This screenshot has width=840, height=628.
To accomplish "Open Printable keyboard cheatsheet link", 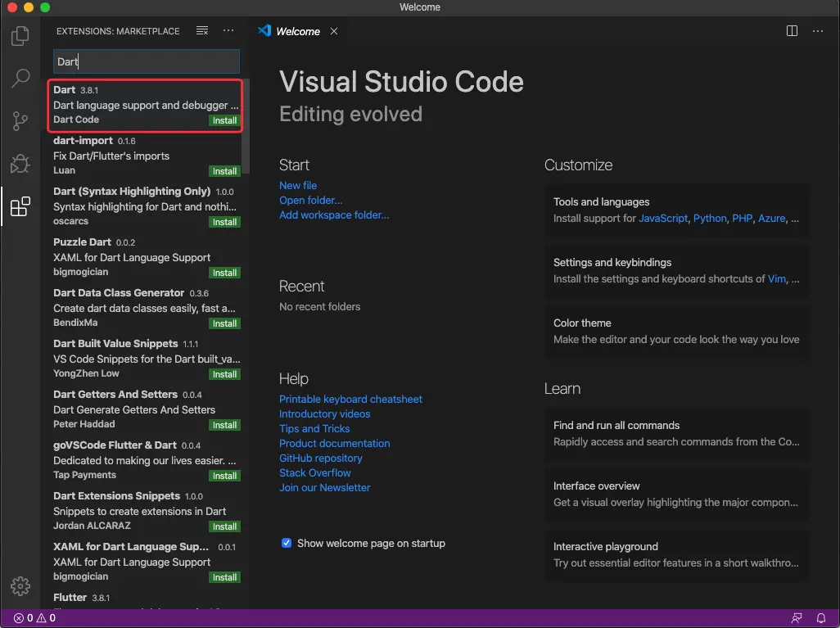I will pos(351,400).
